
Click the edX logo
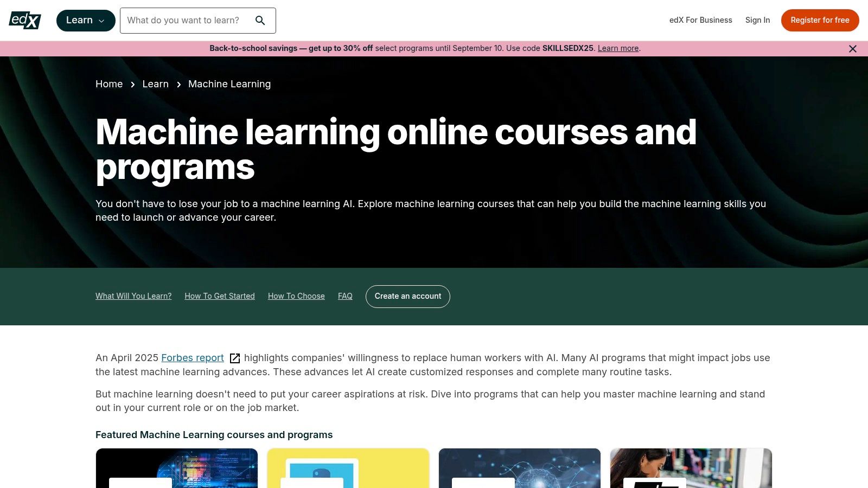pos(24,20)
